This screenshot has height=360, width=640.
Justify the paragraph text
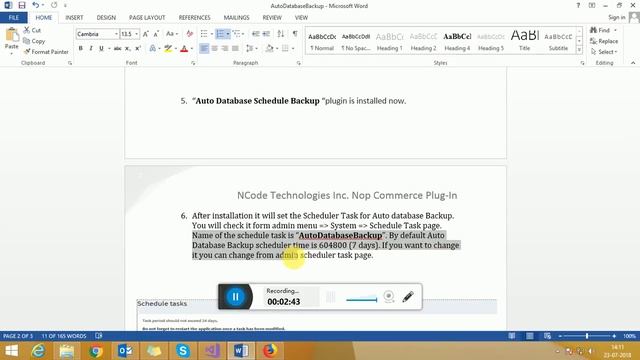pos(235,49)
